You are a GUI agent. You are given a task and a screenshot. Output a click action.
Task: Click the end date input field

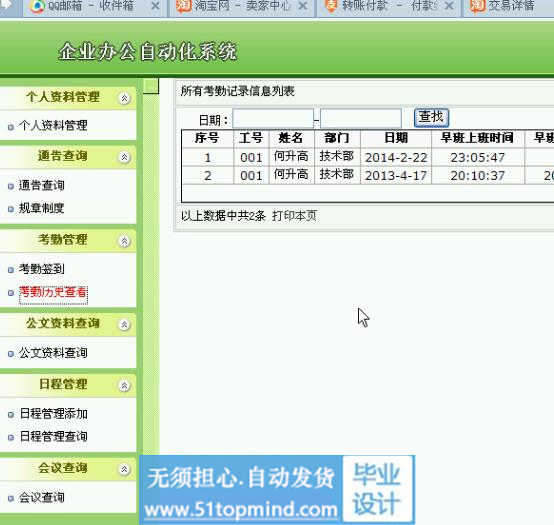(x=361, y=118)
